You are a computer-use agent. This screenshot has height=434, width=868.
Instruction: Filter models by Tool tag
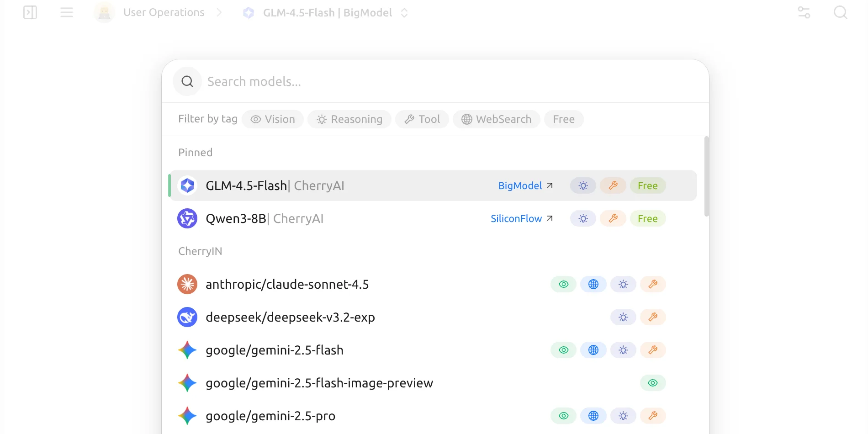coord(422,119)
